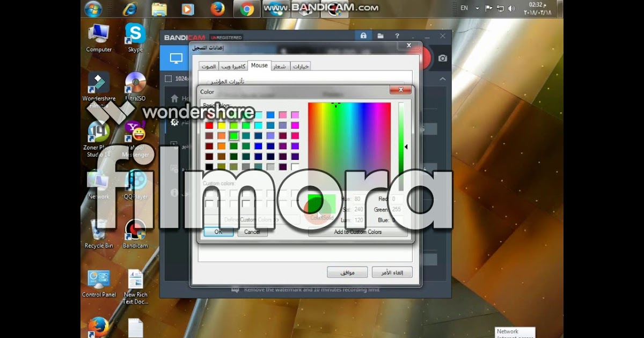
Task: Open Zoner Photo Studio 14 desktop icon
Action: point(99,138)
